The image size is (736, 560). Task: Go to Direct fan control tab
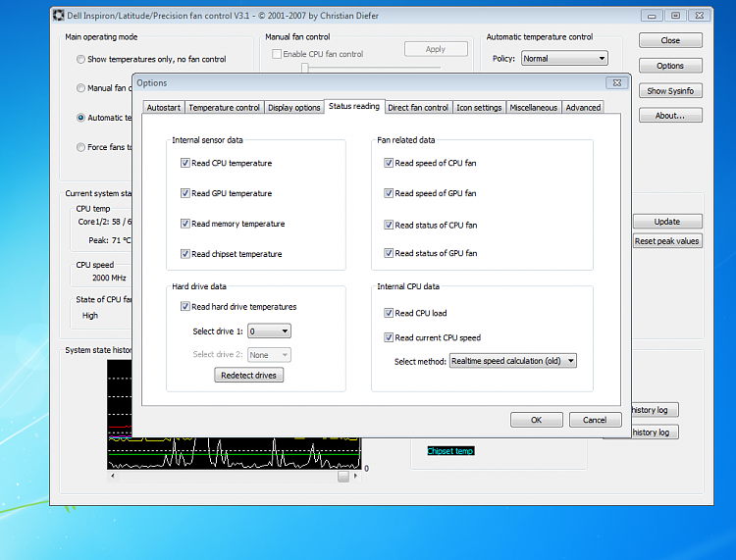(418, 108)
